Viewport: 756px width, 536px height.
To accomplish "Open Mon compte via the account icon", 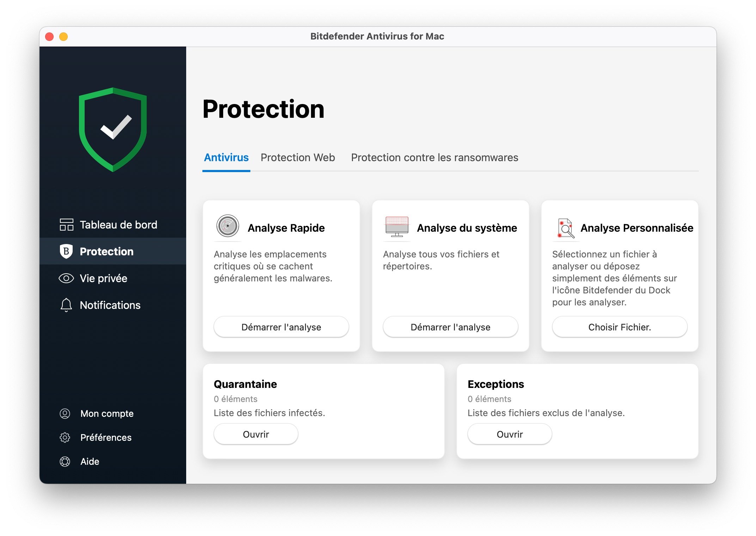I will [x=66, y=413].
